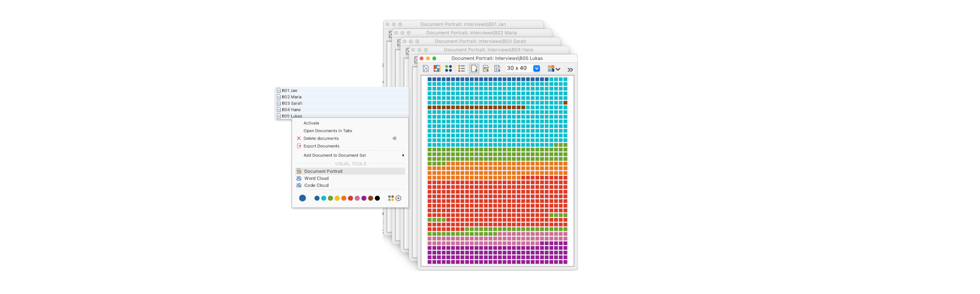
Task: Toggle the highlighted blank page with arrow icon
Action: [x=474, y=69]
